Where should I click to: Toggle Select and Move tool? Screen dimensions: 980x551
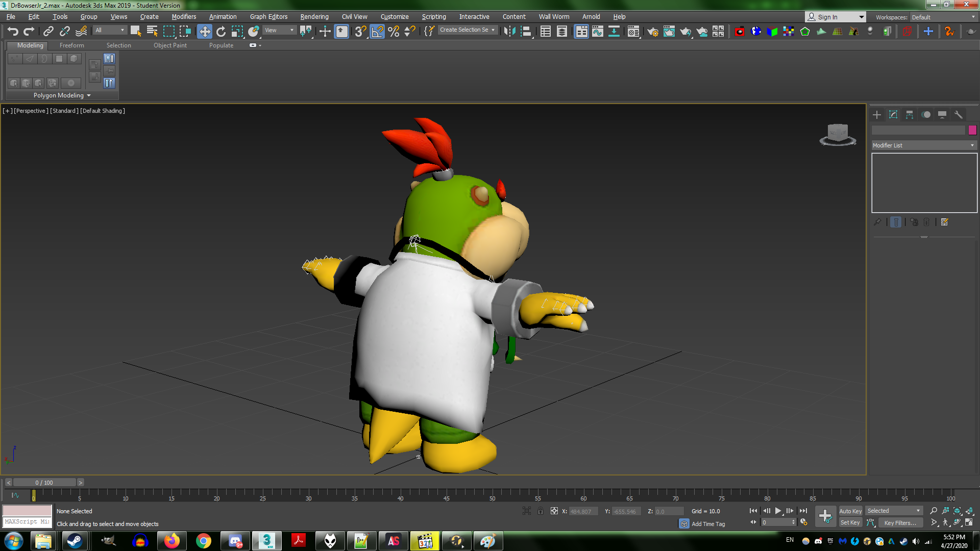point(205,32)
